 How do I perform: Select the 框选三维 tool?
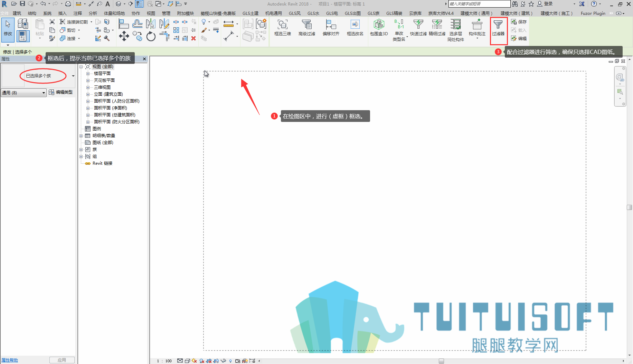[x=283, y=28]
